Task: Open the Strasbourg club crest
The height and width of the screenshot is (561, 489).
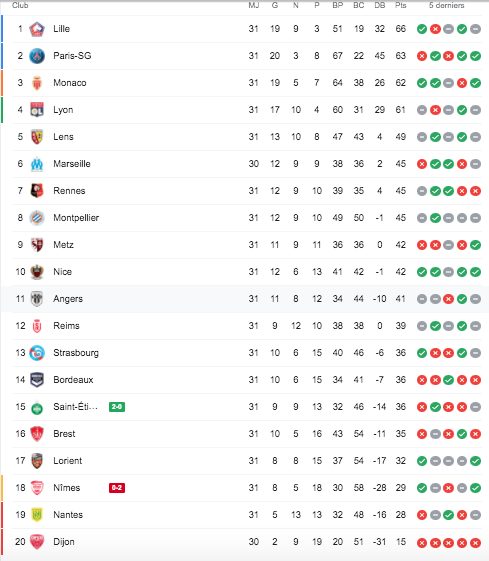Action: [x=37, y=353]
